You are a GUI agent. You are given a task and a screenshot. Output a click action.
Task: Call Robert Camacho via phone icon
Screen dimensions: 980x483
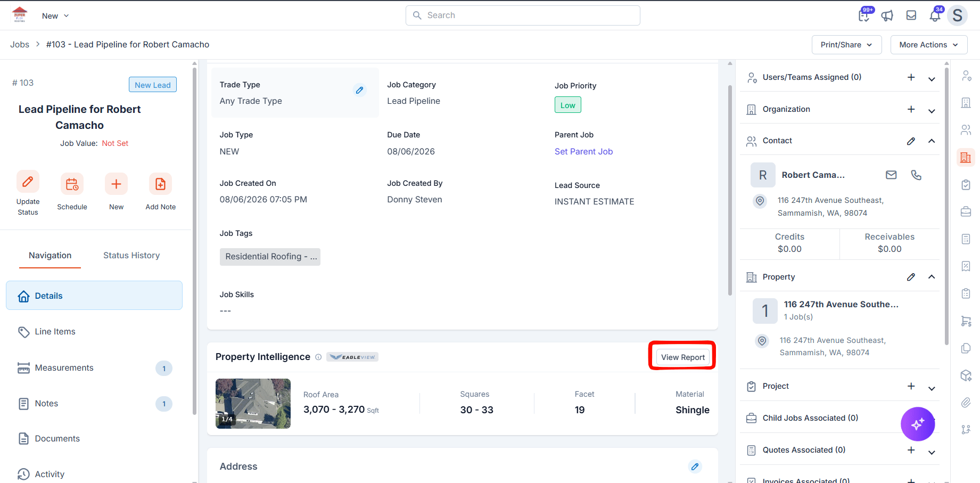tap(916, 175)
